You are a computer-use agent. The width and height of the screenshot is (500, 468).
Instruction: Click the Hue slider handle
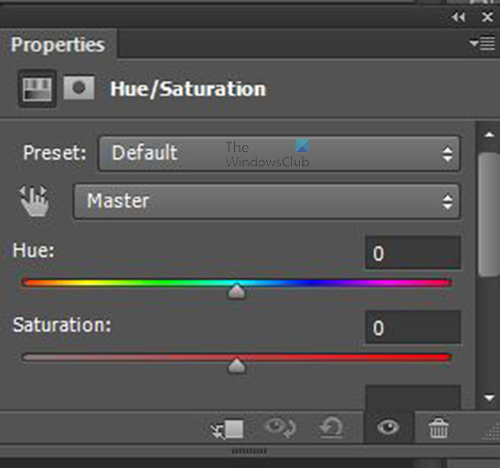tap(236, 291)
